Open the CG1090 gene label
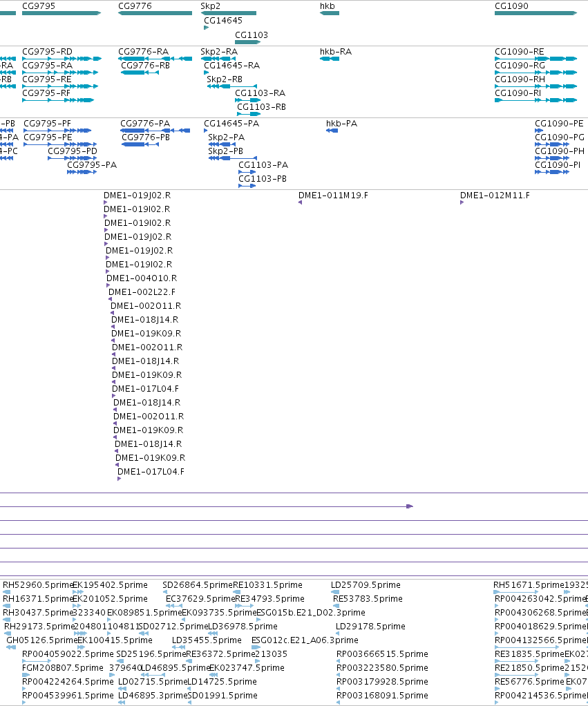The width and height of the screenshot is (588, 706). tap(511, 6)
